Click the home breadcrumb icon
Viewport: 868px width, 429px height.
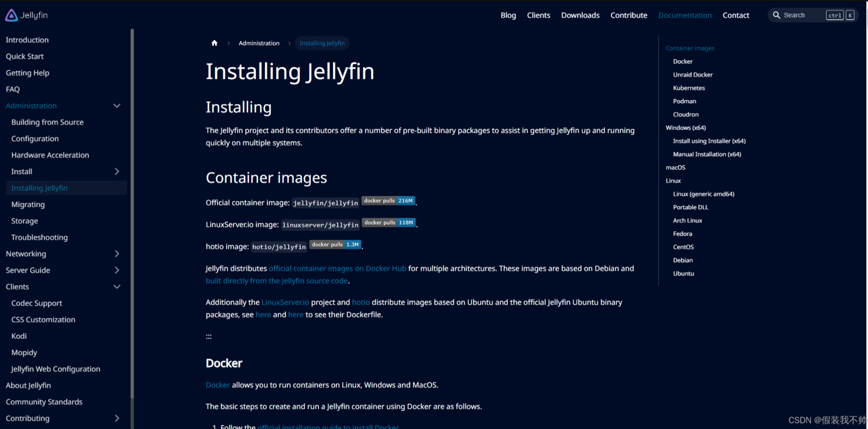click(x=214, y=43)
